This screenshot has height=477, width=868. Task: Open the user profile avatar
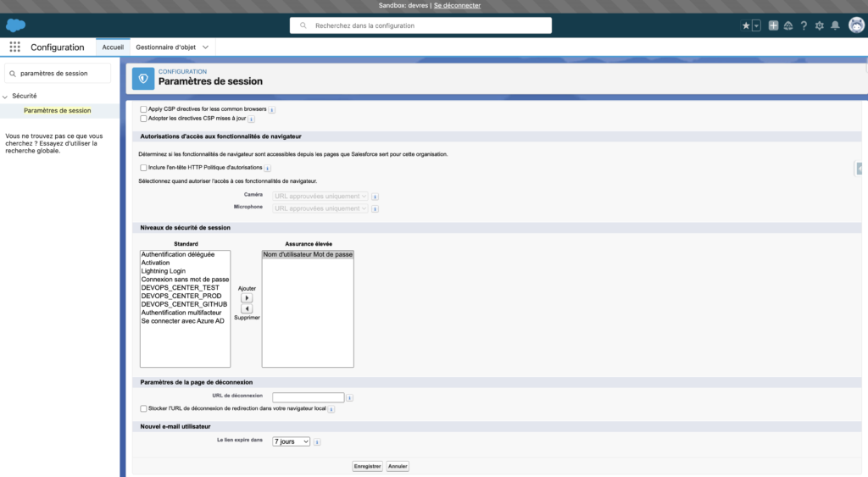pyautogui.click(x=856, y=25)
